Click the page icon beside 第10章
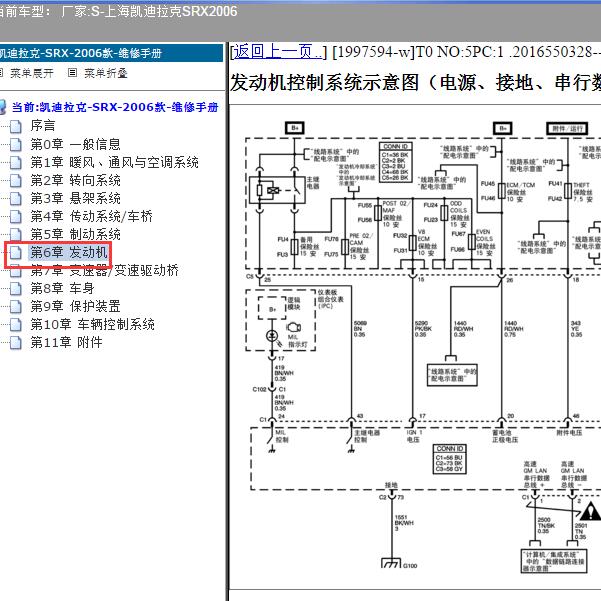The image size is (601, 601). [16, 324]
